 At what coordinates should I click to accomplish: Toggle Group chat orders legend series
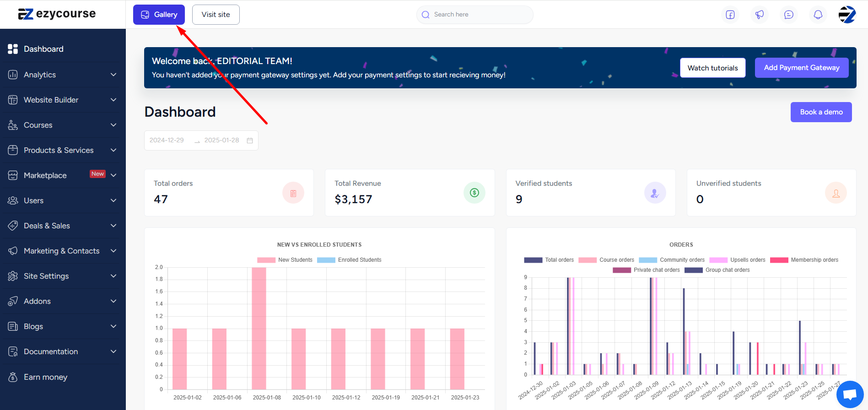coord(717,270)
